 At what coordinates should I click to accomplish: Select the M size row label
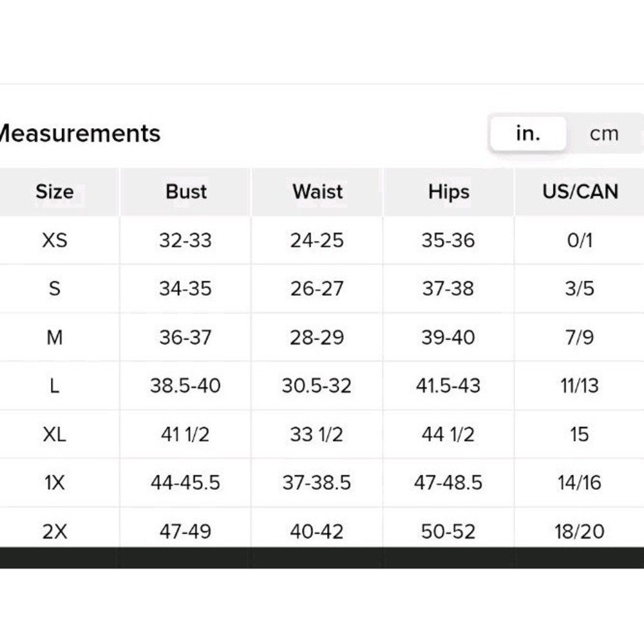[x=55, y=337]
